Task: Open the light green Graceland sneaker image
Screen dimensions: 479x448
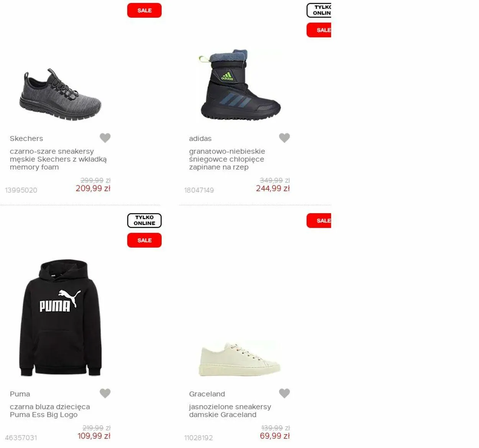Action: [240, 359]
